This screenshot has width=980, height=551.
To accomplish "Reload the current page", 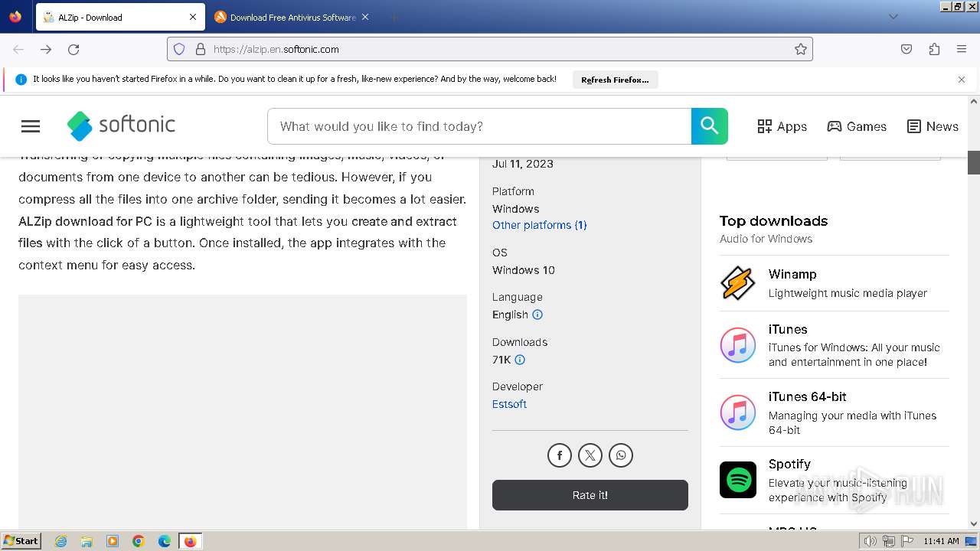I will (73, 49).
